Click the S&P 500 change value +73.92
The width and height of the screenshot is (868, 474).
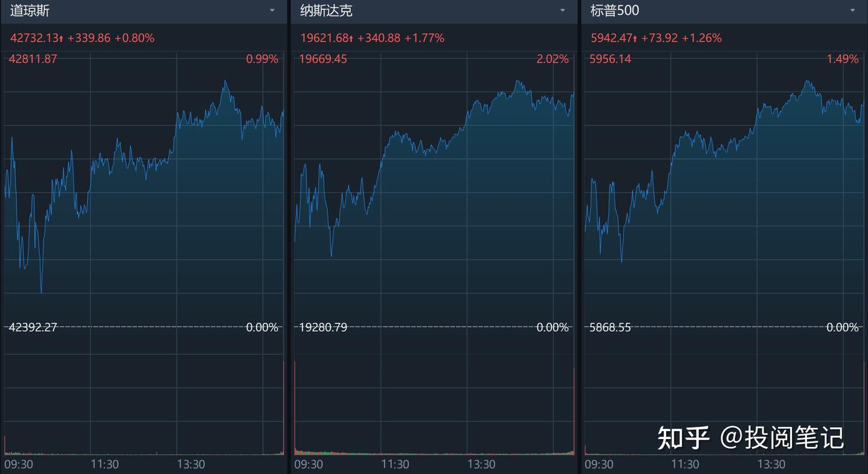(x=659, y=38)
